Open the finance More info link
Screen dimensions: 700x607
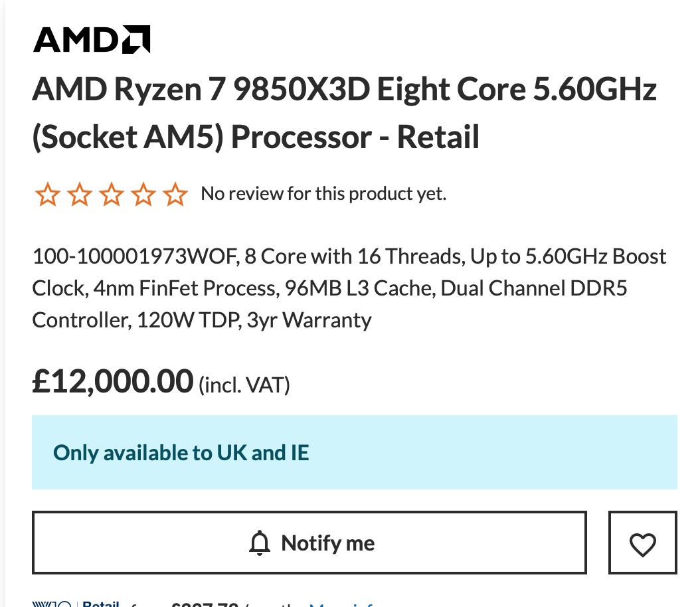[x=342, y=604]
